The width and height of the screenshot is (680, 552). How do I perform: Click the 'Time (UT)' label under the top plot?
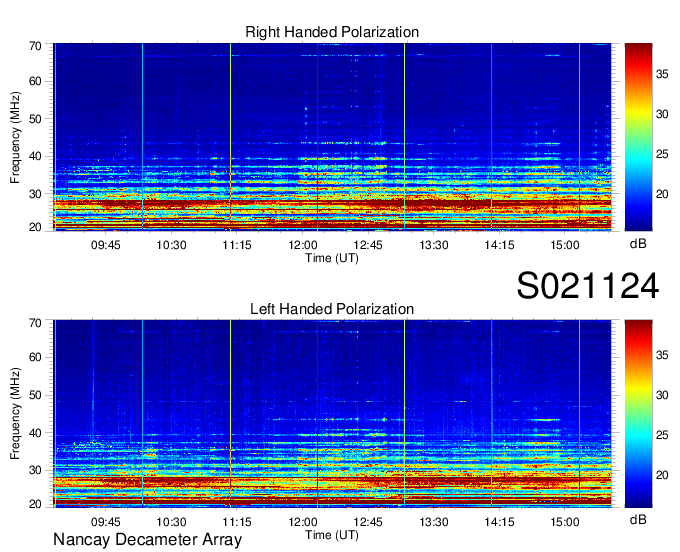(332, 258)
